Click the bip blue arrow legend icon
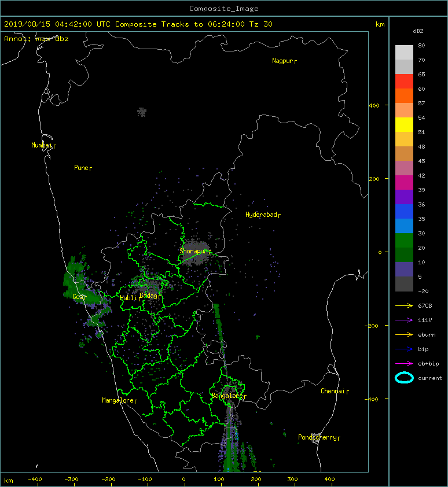Image resolution: width=448 pixels, height=487 pixels. [404, 349]
